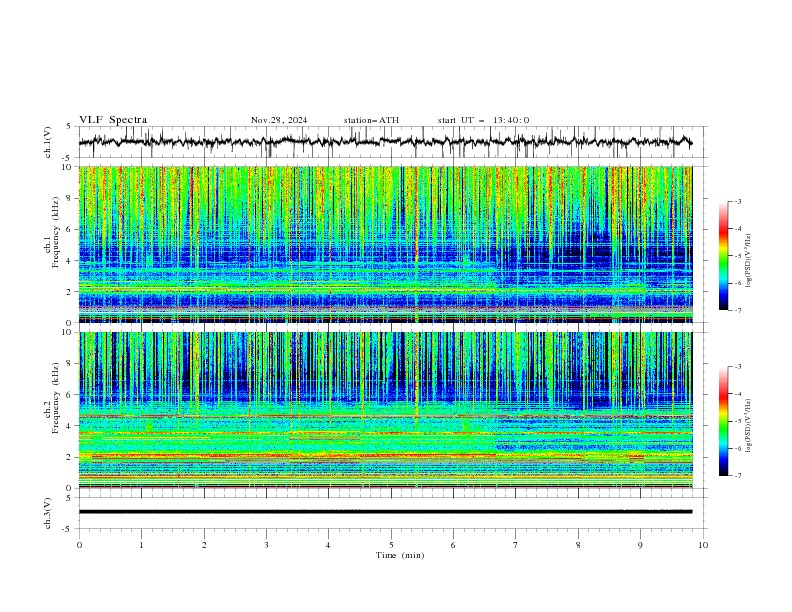Click the lower color bar 'log(PSD)(V²/Hz)' label

[749, 426]
